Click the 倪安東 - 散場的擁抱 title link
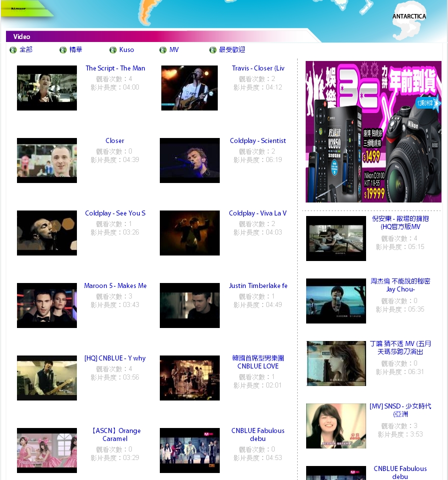This screenshot has width=448, height=480. tap(401, 222)
